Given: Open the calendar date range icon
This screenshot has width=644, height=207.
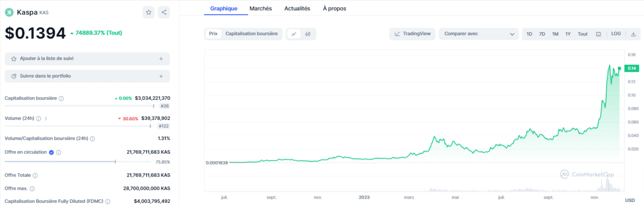Looking at the screenshot, I should (598, 34).
